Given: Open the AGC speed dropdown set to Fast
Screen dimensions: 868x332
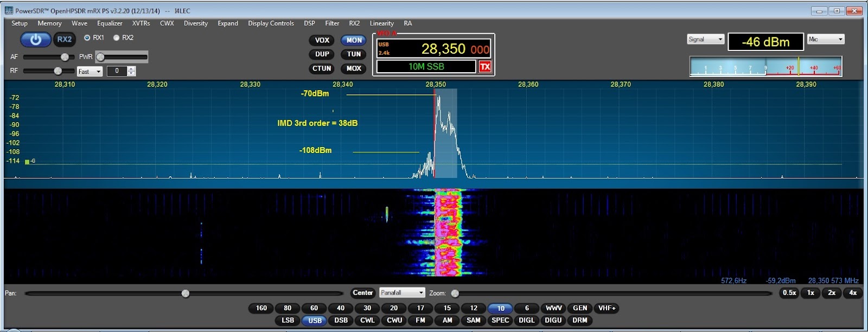Looking at the screenshot, I should pyautogui.click(x=90, y=71).
